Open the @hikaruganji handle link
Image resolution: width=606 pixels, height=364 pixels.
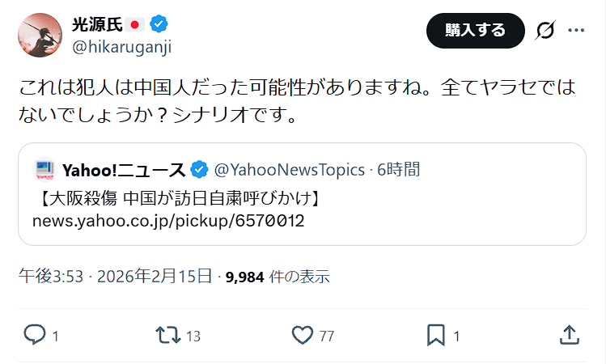pyautogui.click(x=122, y=46)
